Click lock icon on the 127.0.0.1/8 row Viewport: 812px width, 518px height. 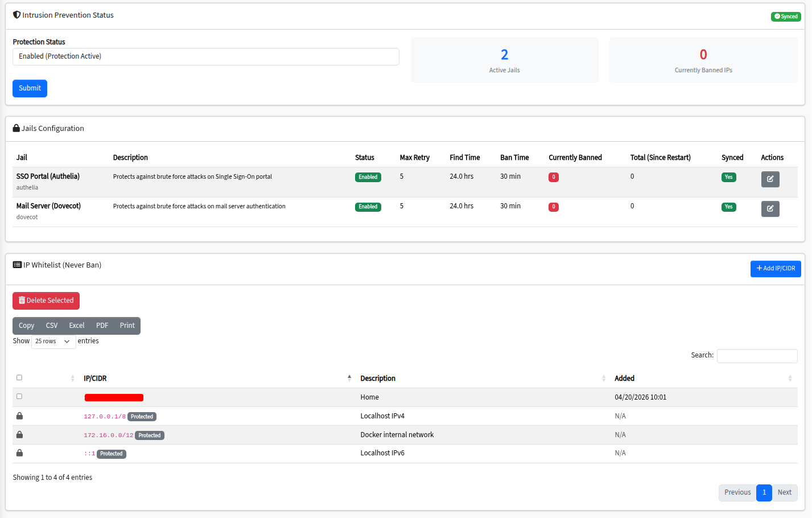point(19,416)
